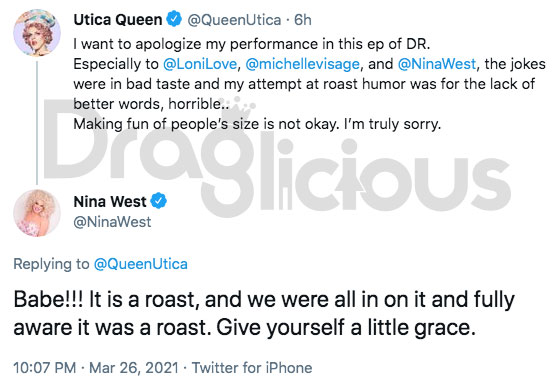Click Utica Queen's apology tweet text
Image resolution: width=555 pixels, height=392 pixels.
point(309,84)
